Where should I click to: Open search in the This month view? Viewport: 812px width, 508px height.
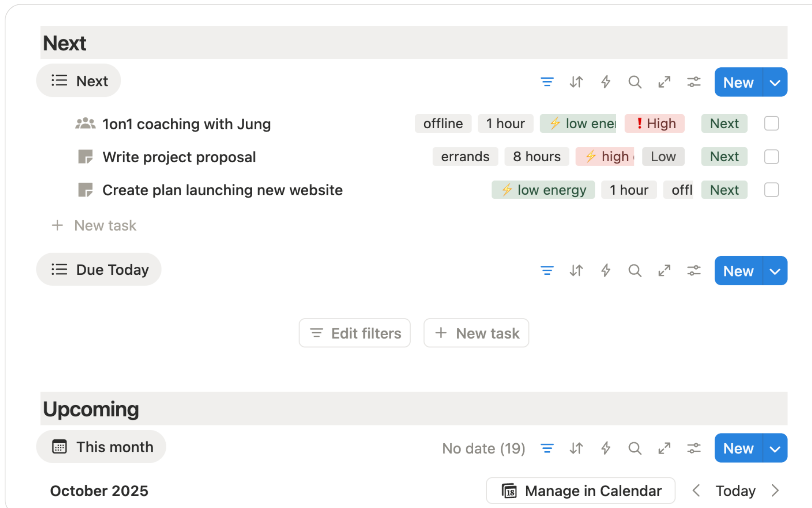point(635,448)
